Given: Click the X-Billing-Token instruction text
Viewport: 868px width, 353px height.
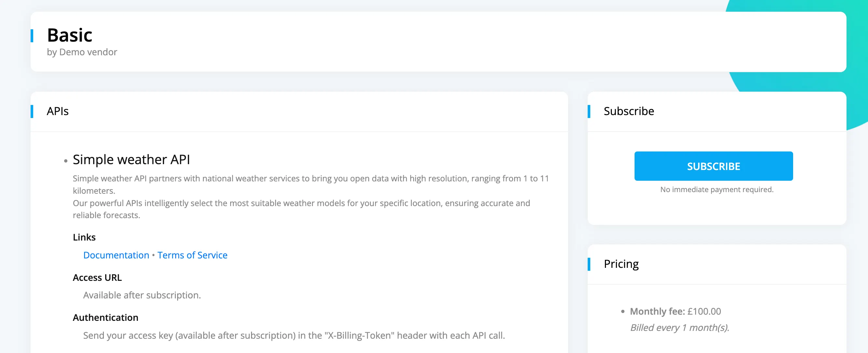Looking at the screenshot, I should pos(294,335).
